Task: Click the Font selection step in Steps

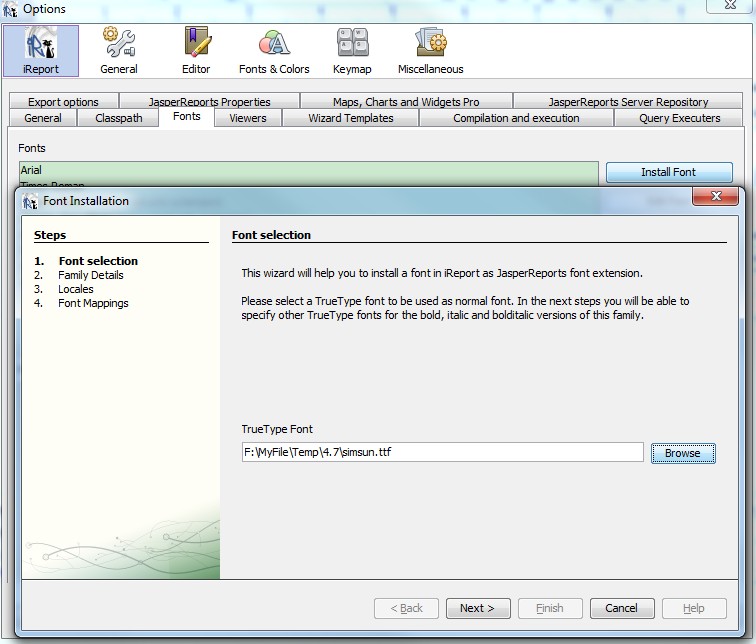Action: pos(98,261)
